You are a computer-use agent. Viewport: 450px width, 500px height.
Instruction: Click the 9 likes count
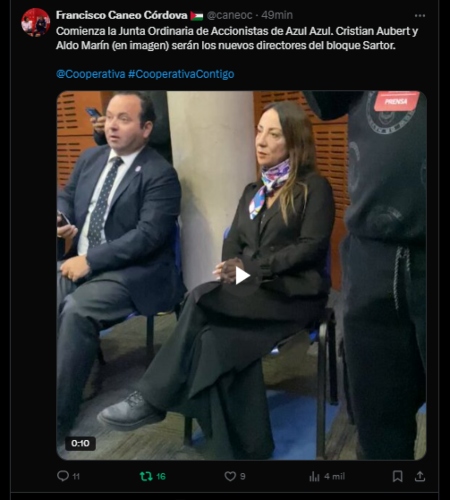tap(243, 476)
